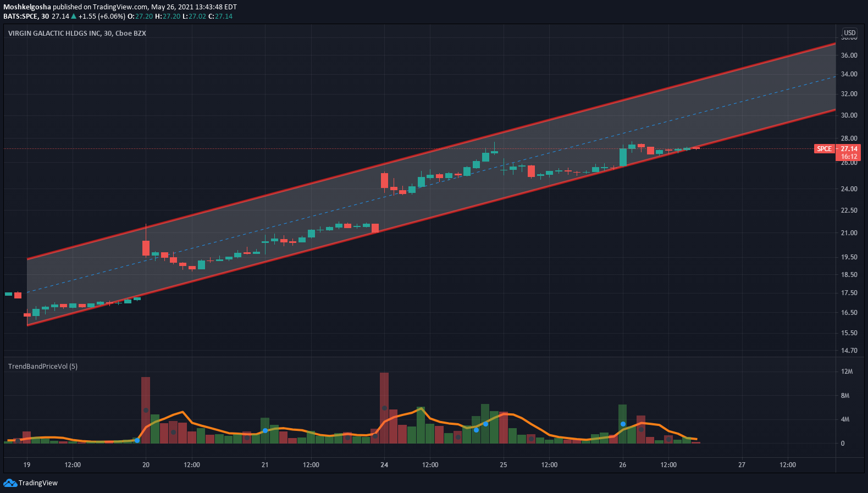868x493 pixels.
Task: Click the 22.50 price axis label
Action: pyautogui.click(x=849, y=211)
